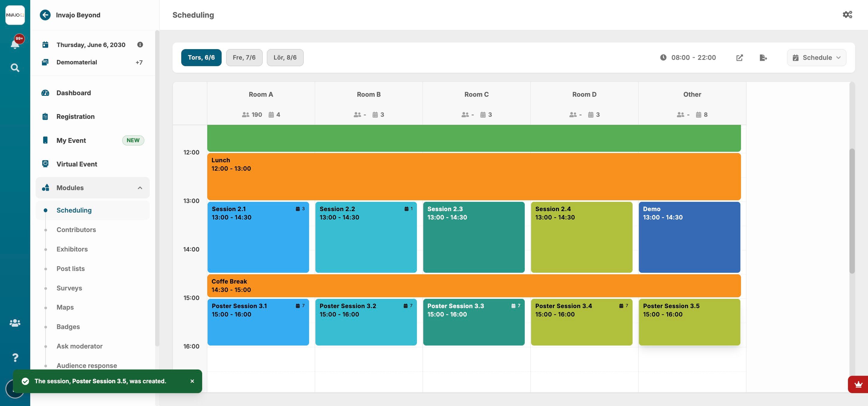Click the back arrow beside Invajo Beyond

click(x=45, y=15)
